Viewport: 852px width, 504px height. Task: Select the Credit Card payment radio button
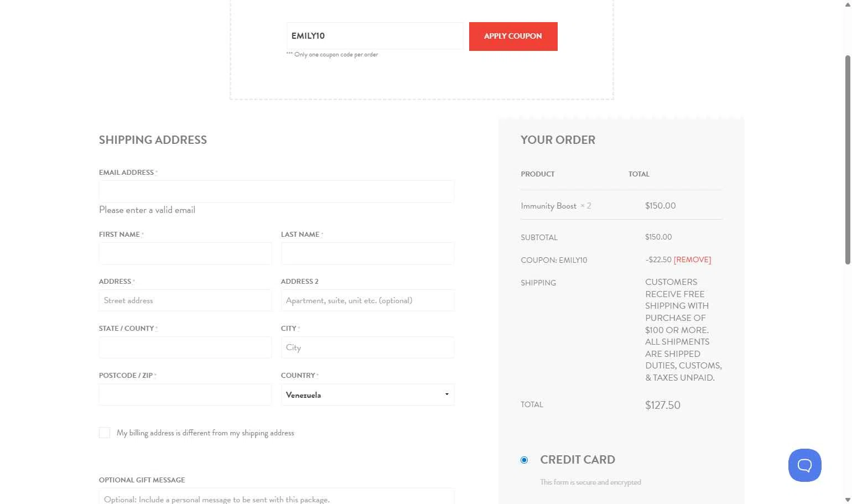(524, 460)
